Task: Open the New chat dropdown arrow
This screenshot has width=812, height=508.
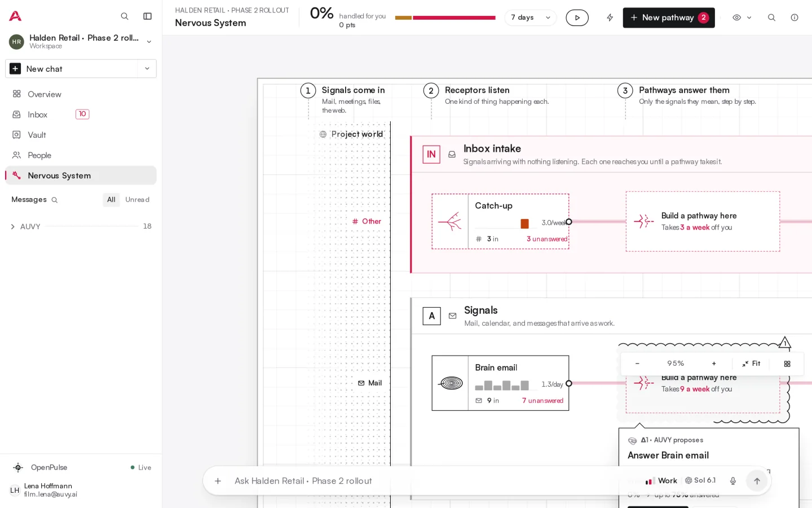Action: click(147, 69)
